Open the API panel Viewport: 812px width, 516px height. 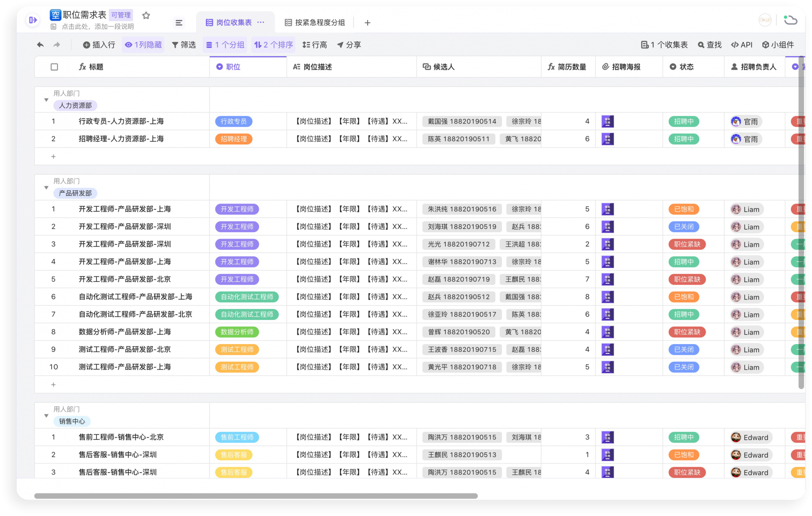click(x=741, y=45)
